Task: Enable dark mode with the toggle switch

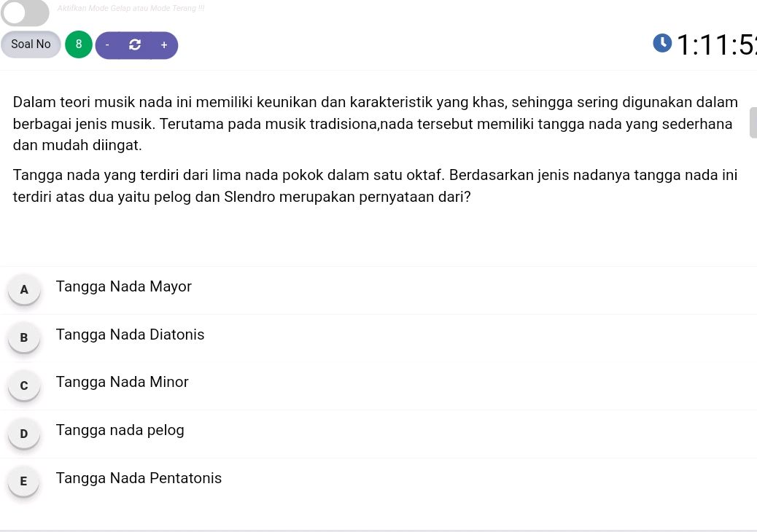Action: 25,13
